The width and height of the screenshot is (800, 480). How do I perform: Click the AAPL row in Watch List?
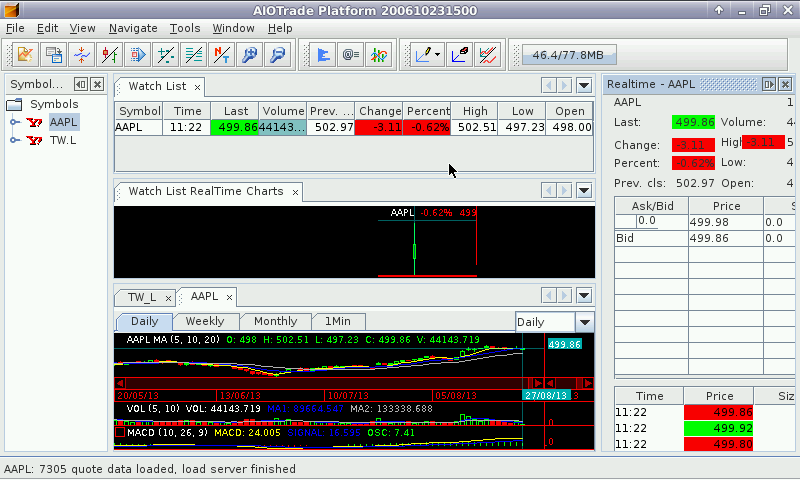coord(354,127)
